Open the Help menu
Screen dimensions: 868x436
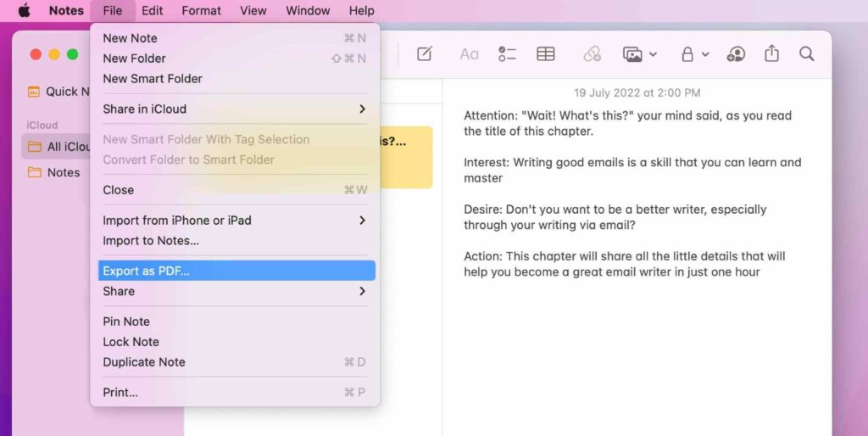coord(361,10)
